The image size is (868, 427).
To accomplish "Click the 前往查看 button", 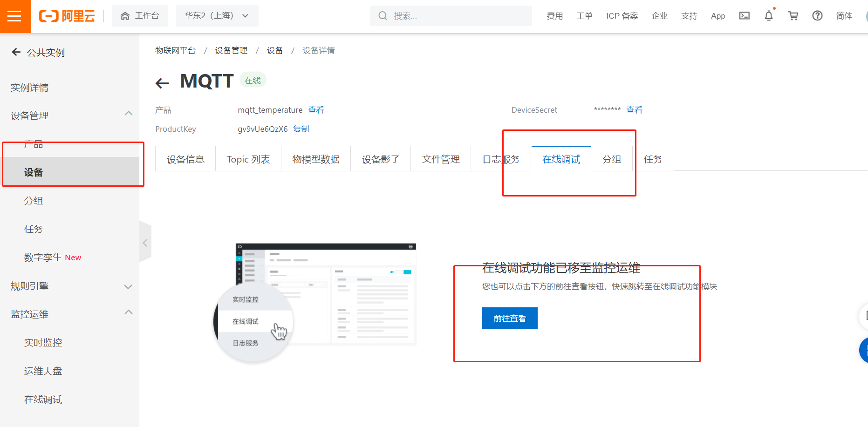I will pos(510,318).
